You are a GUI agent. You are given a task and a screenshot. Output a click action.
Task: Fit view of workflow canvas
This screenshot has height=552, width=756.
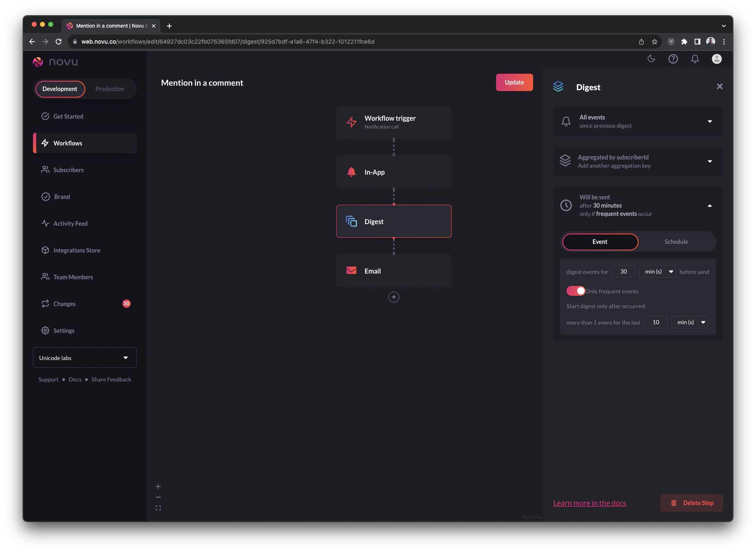(x=158, y=508)
